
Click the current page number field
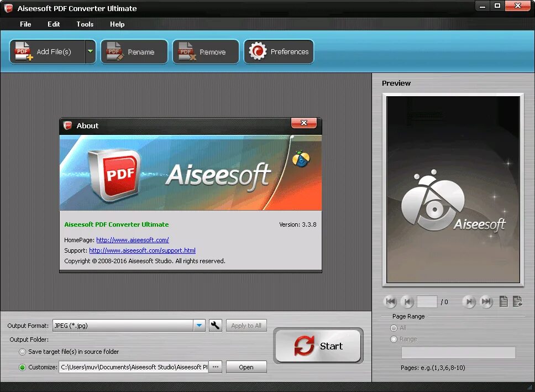427,302
